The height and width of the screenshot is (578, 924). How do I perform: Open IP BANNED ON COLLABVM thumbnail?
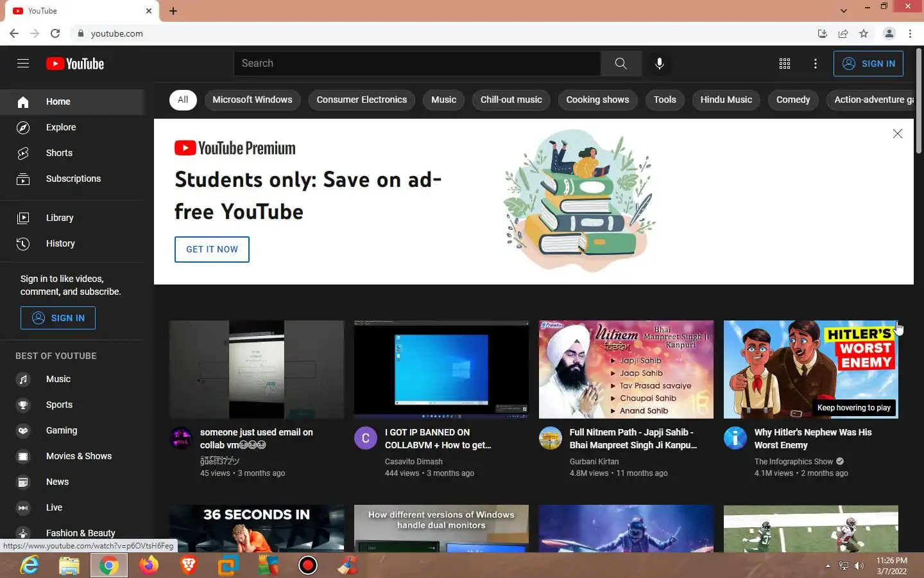(x=441, y=369)
